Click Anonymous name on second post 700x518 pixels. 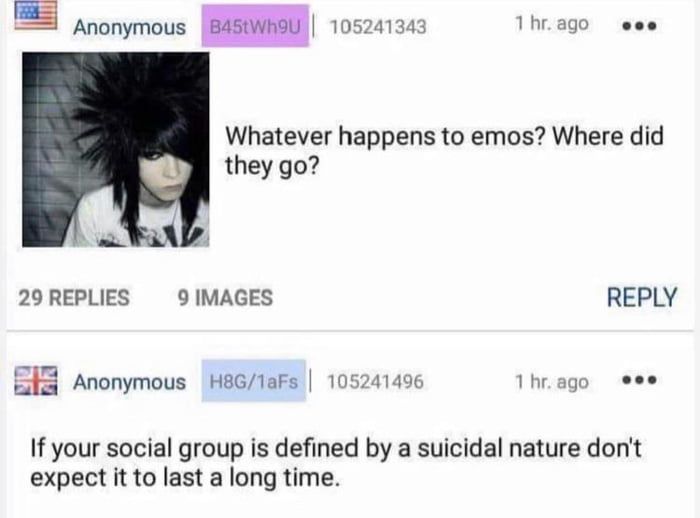click(129, 382)
